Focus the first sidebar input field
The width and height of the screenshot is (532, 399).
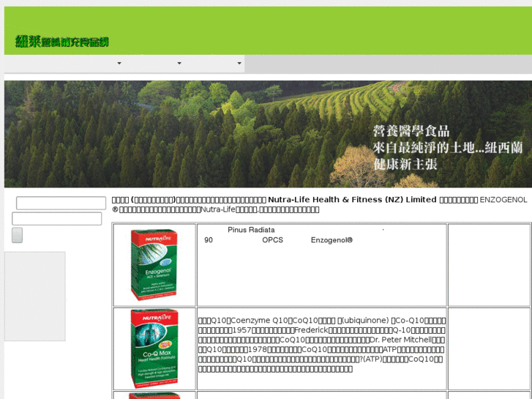pyautogui.click(x=61, y=203)
